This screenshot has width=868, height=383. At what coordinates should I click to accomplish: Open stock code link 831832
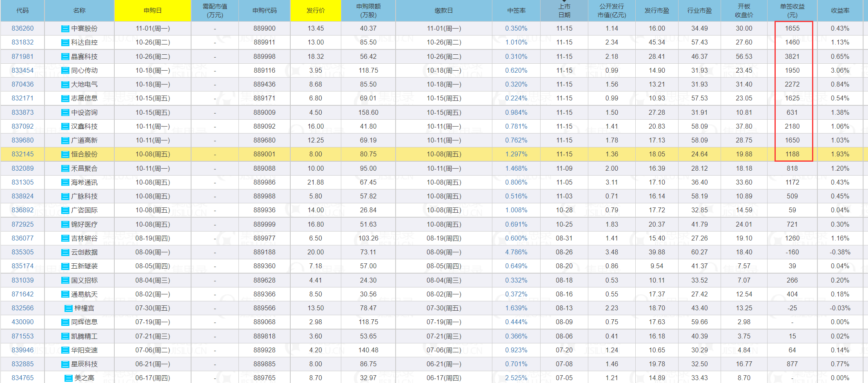coord(22,42)
